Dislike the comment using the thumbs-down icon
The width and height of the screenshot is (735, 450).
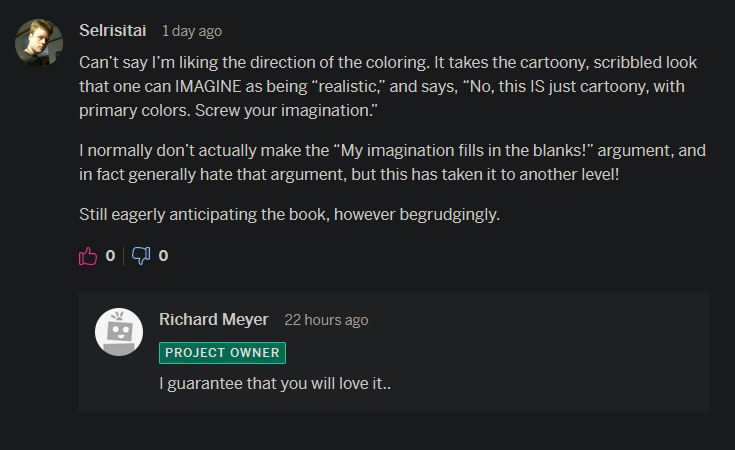pos(141,256)
